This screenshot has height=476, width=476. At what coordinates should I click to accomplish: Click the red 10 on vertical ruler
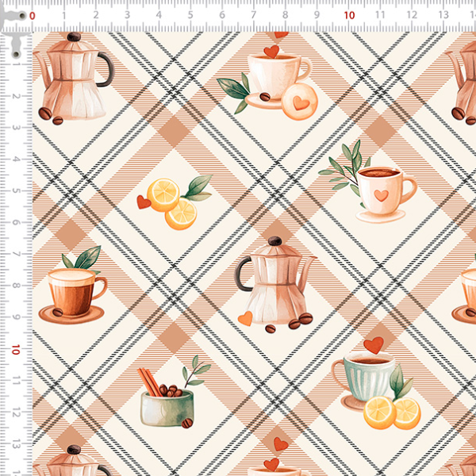[x=15, y=350]
